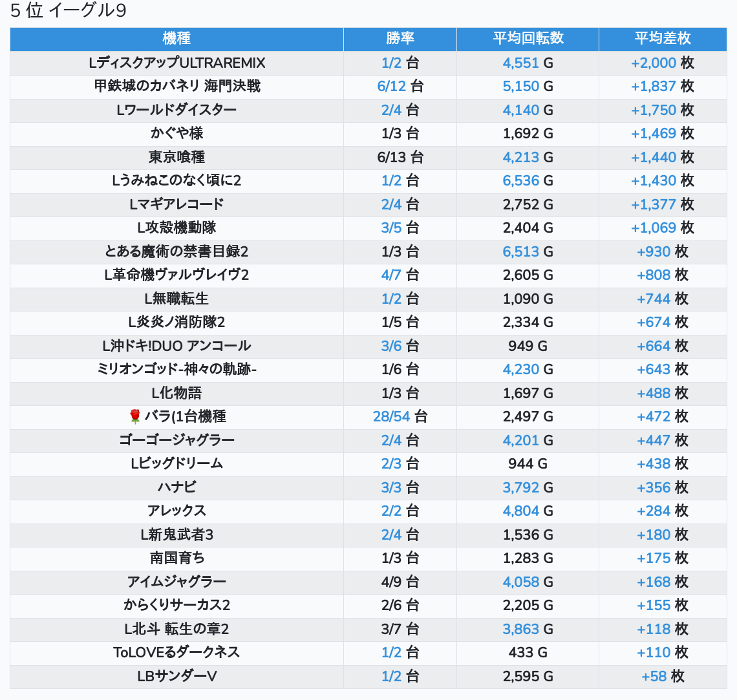Screen dimensions: 737x700
Task: Click win rate 2/2 台 for アレックス
Action: [x=400, y=511]
